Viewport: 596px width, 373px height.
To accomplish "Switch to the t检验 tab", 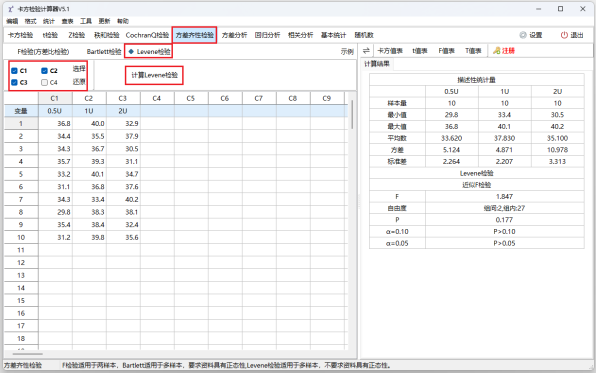I will [x=50, y=35].
